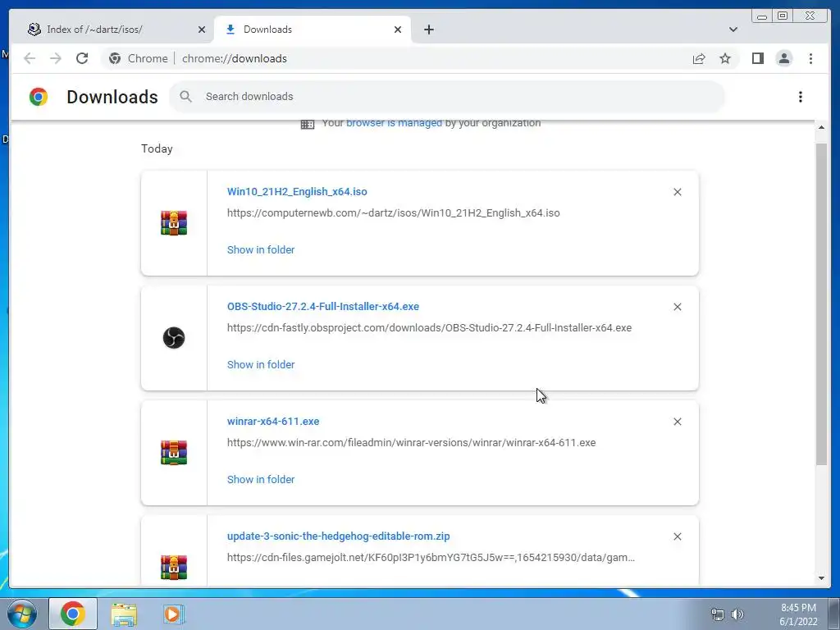840x630 pixels.
Task: Open Chrome's three-dot main menu
Action: click(x=810, y=58)
